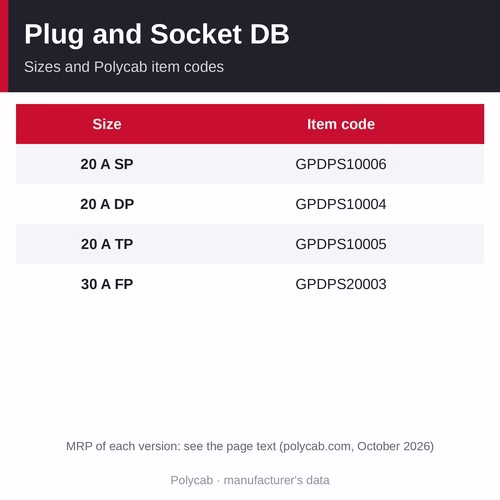Screen dimensions: 500x500
Task: Click the Plug and Socket DB title
Action: click(157, 35)
